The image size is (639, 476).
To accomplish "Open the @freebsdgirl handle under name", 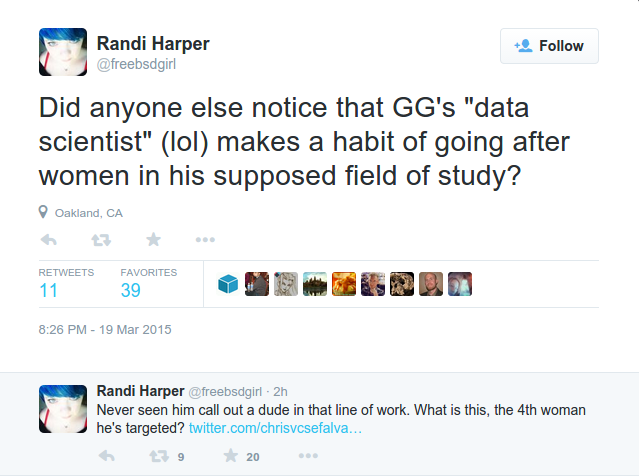I will pyautogui.click(x=136, y=64).
